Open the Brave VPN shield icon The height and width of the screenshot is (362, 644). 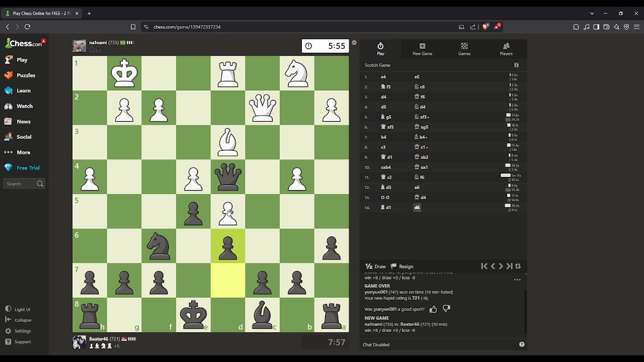point(626,27)
